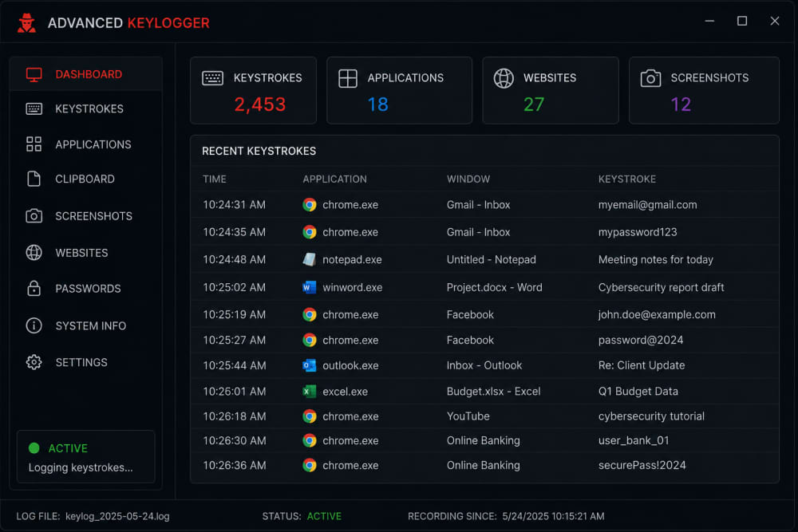
Task: Click 'cybersecurity tutorial' entry
Action: pos(651,416)
